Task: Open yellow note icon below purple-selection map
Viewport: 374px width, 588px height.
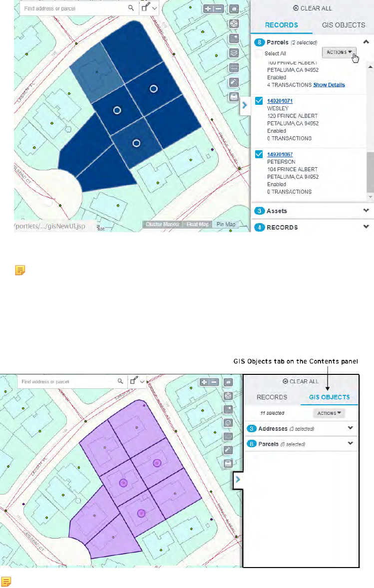Action: (6, 582)
